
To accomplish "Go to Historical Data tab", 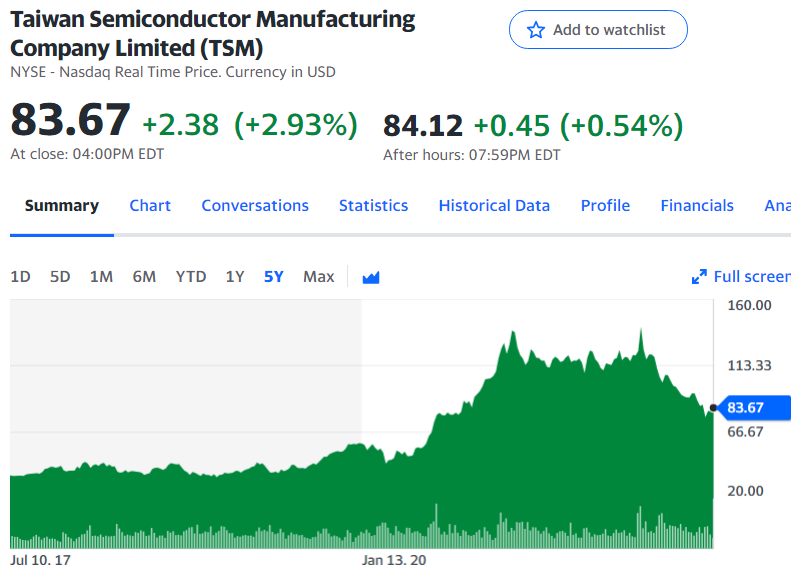I will coord(494,205).
